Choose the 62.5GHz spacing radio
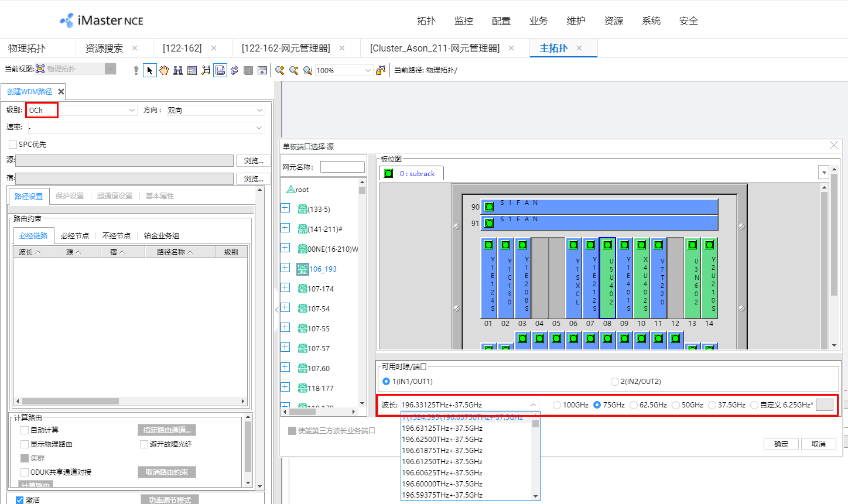 [634, 405]
